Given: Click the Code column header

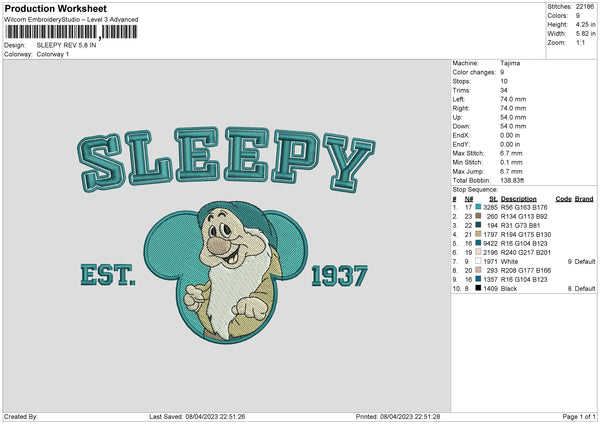Looking at the screenshot, I should click(563, 199).
